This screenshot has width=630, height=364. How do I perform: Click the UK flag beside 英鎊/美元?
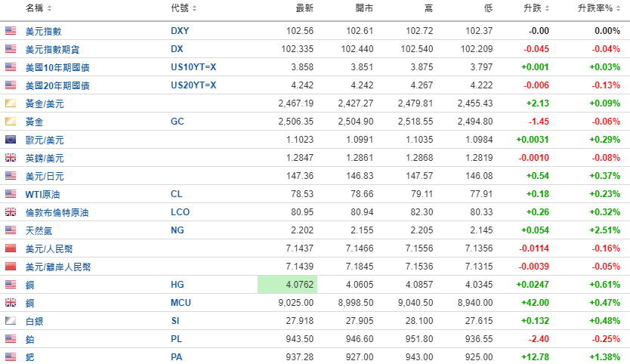tap(11, 158)
